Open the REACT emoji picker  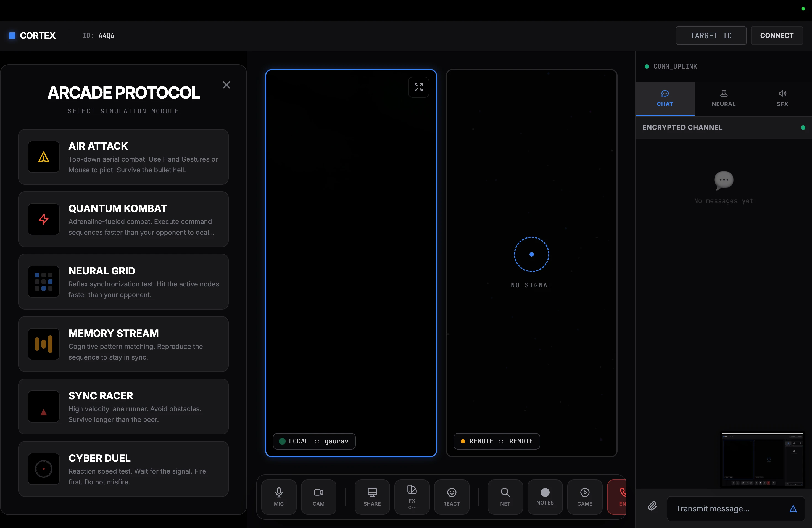(x=451, y=496)
